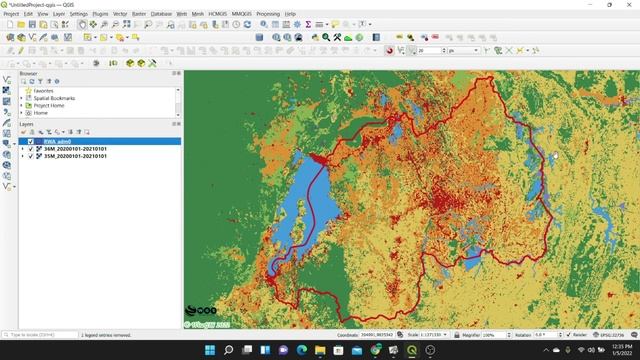Expand Spatial Bookmarks in Browser

click(22, 98)
